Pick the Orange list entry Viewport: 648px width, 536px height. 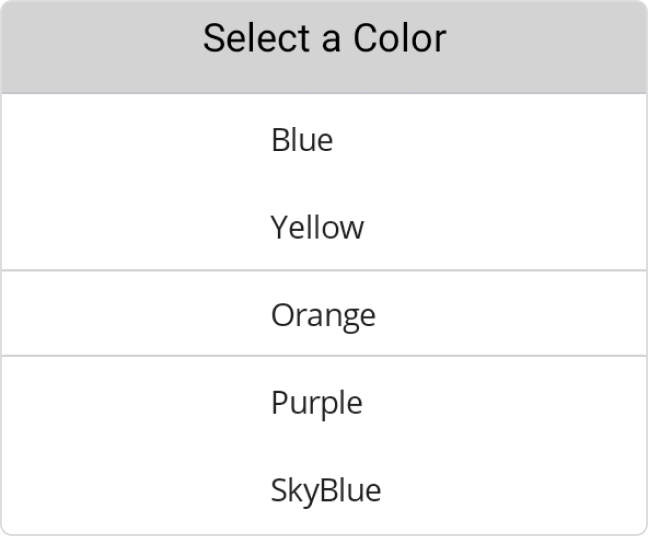point(323,315)
